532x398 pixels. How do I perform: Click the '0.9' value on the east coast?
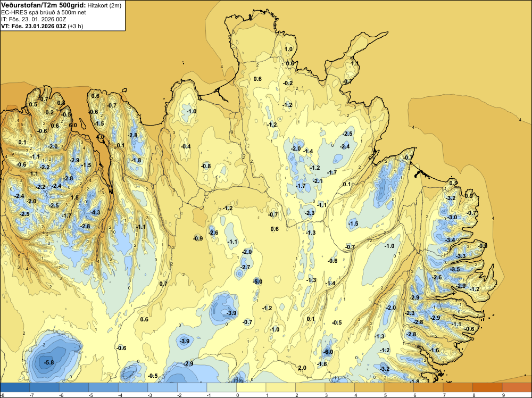click(469, 196)
